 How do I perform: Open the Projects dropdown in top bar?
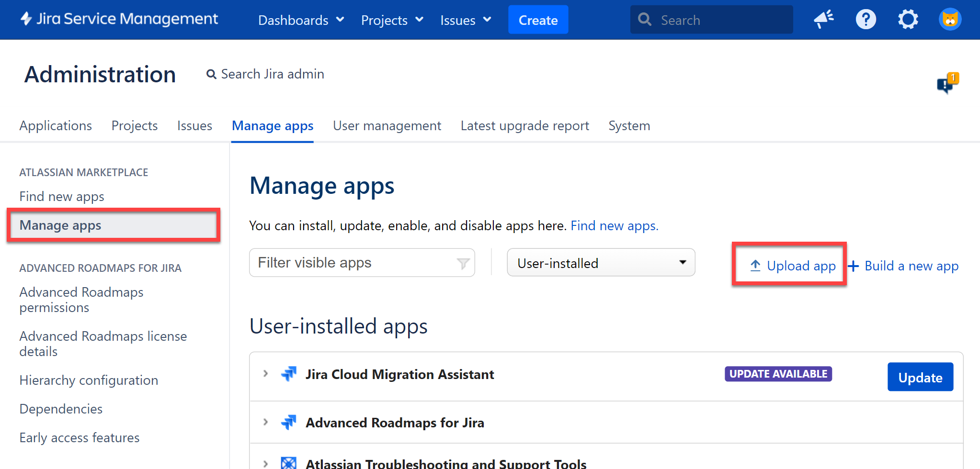tap(392, 20)
